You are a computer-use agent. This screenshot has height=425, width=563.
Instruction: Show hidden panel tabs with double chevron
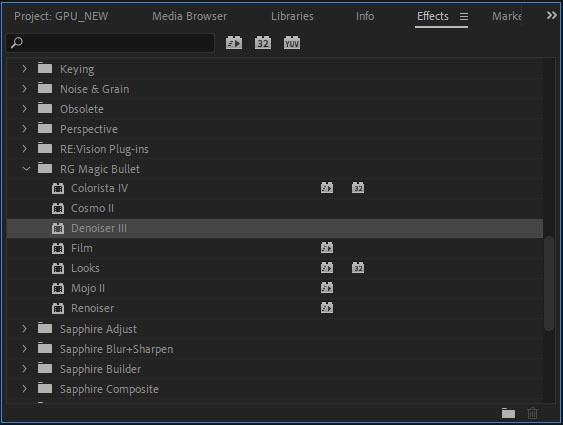point(552,15)
